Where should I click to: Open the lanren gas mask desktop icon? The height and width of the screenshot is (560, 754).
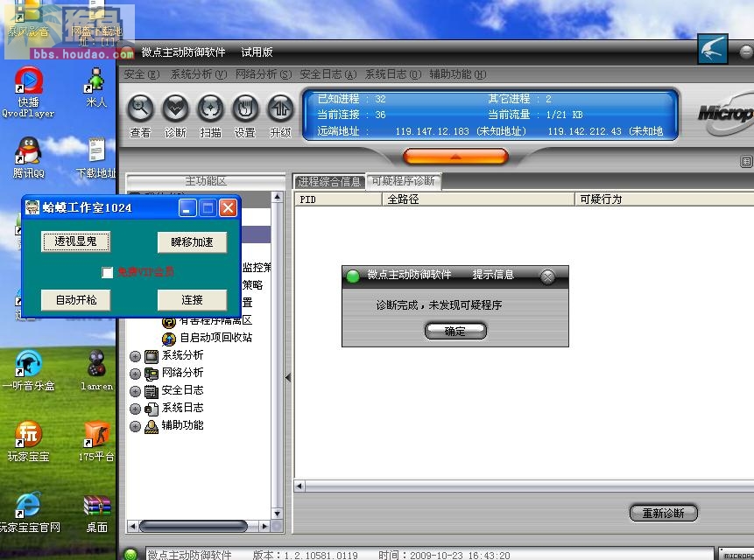(96, 364)
